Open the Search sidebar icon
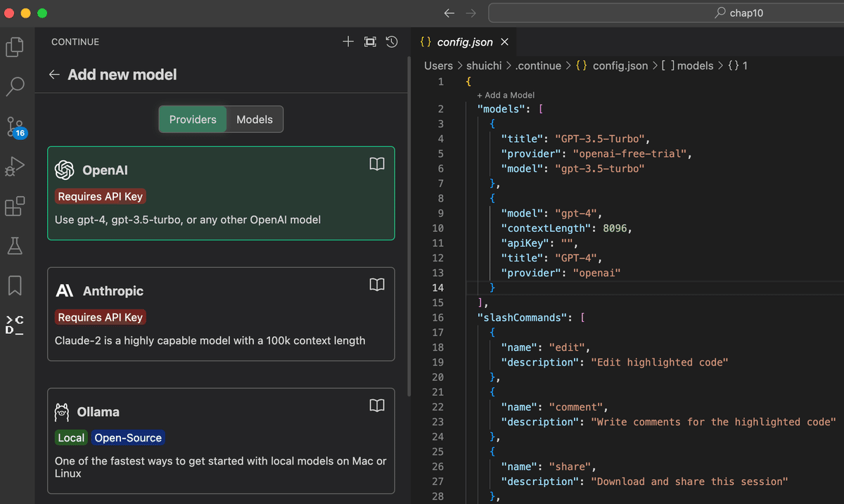 point(15,86)
